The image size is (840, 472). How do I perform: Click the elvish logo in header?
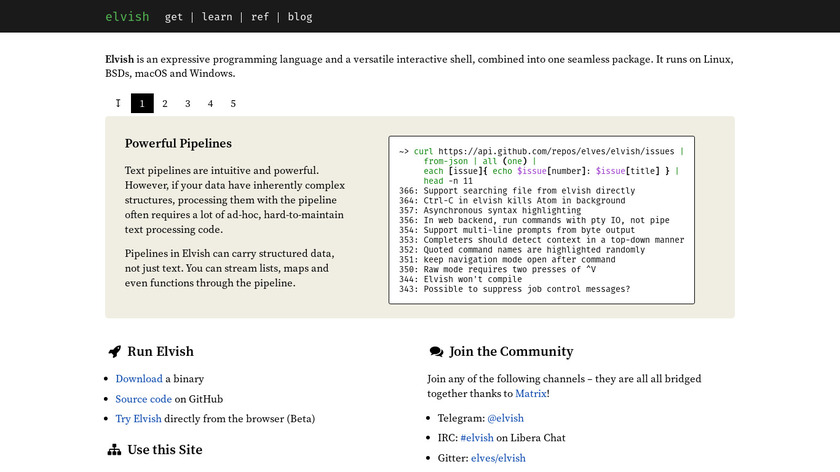tap(126, 17)
